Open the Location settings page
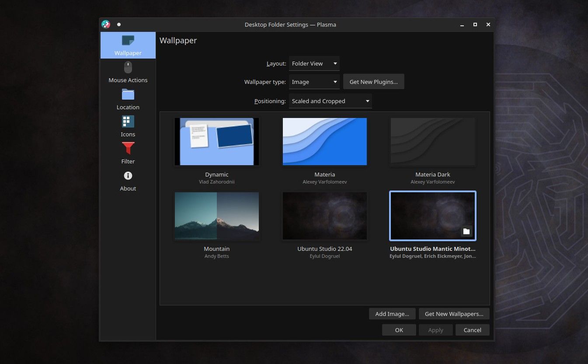This screenshot has width=588, height=364. pos(128,99)
